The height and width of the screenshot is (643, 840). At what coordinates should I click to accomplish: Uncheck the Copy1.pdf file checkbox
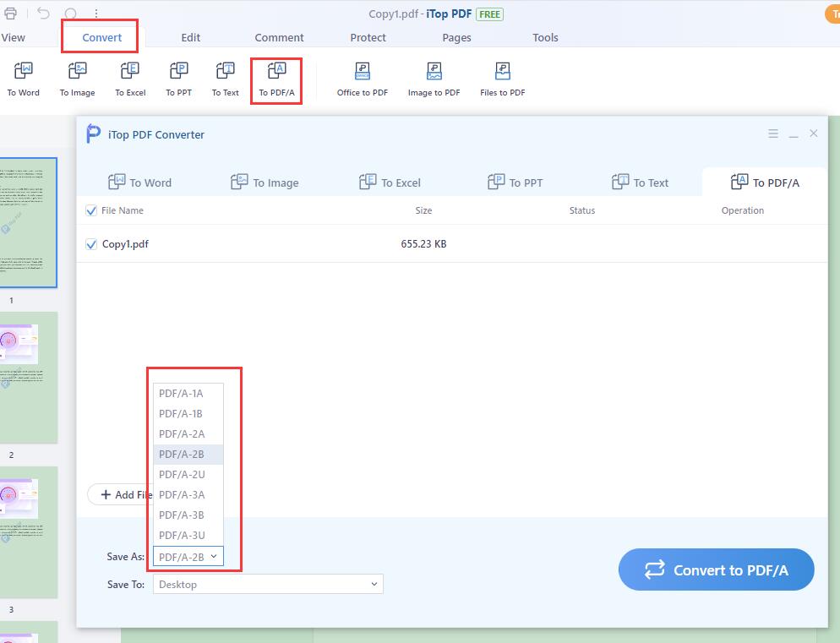tap(91, 244)
